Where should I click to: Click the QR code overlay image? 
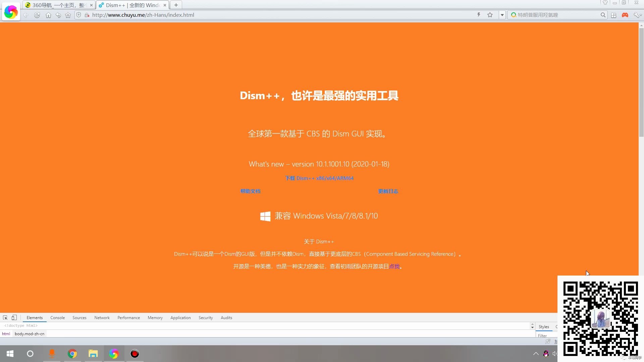pyautogui.click(x=600, y=318)
